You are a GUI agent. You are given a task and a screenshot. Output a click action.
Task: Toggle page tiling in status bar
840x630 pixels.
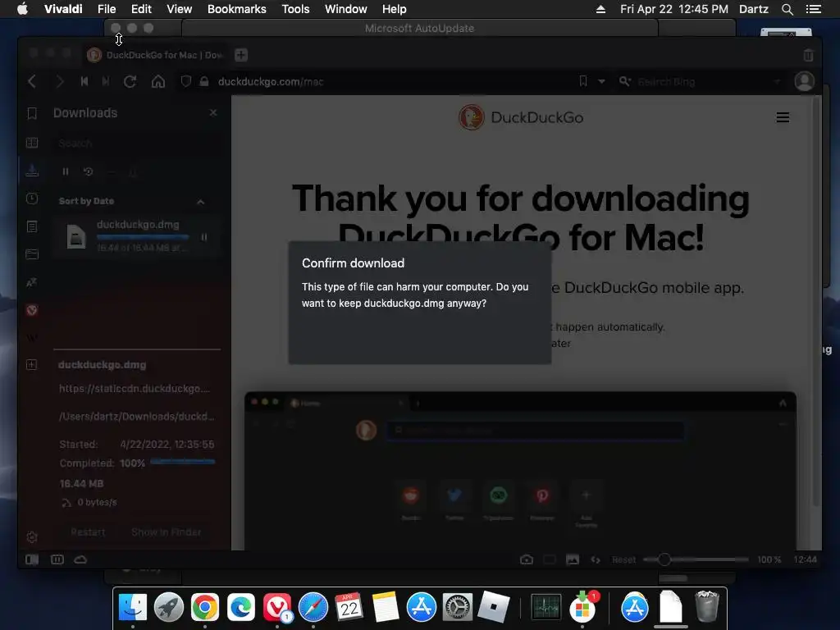pyautogui.click(x=550, y=559)
